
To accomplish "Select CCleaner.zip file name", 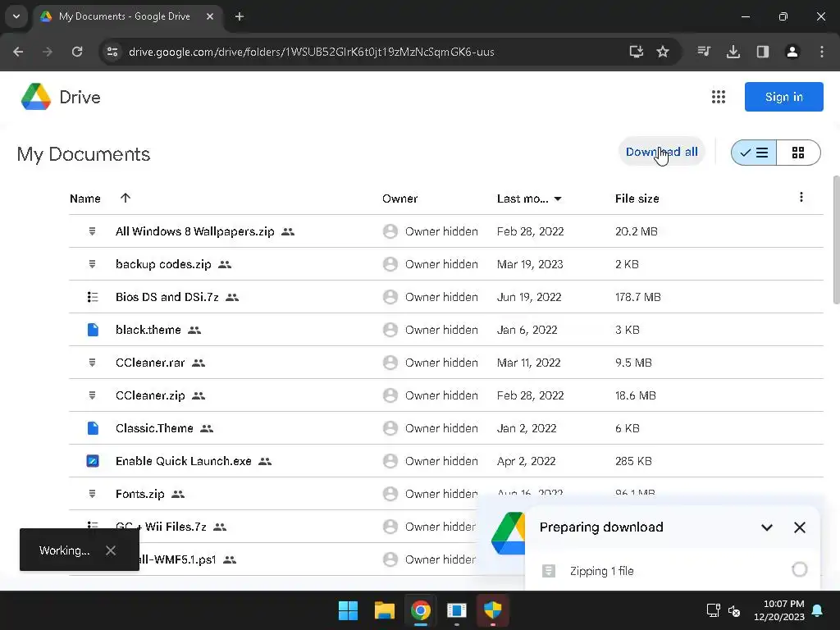I will [x=150, y=395].
